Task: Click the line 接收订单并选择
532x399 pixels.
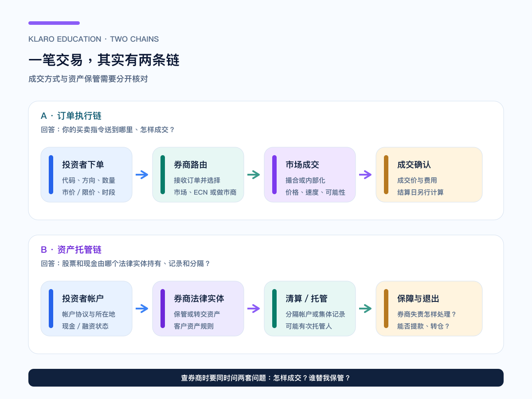Action: click(x=197, y=180)
